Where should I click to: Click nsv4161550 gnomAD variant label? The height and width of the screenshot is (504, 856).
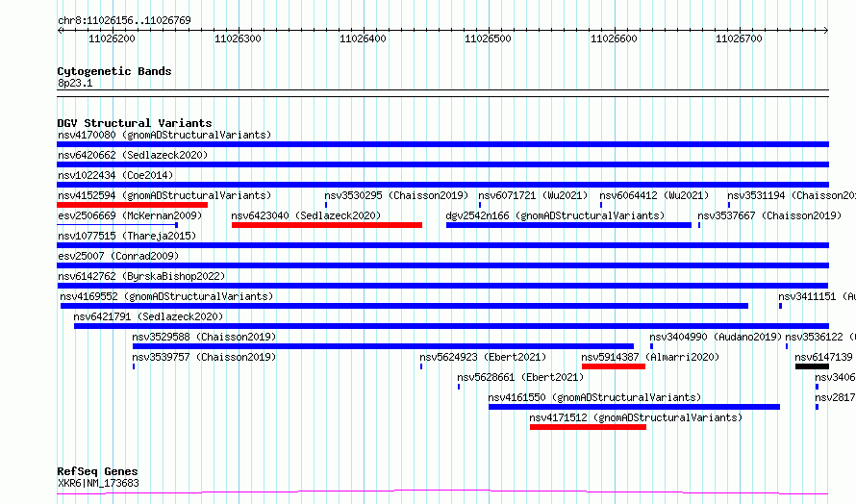pyautogui.click(x=594, y=397)
